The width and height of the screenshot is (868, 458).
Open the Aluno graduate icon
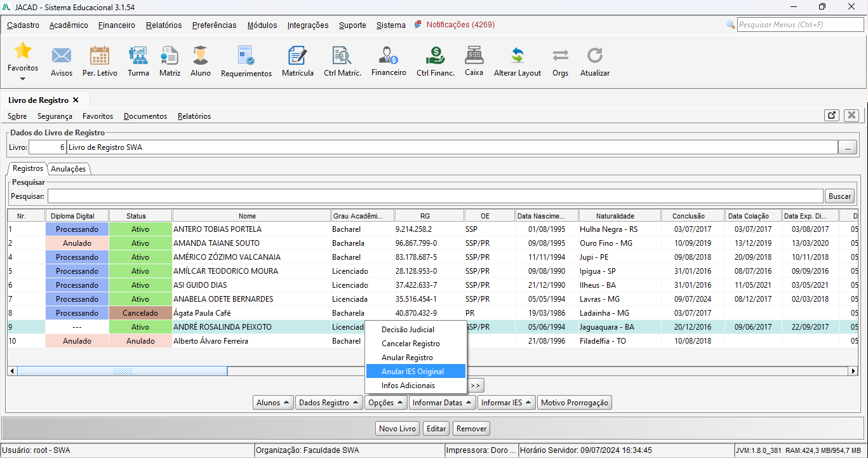click(201, 56)
